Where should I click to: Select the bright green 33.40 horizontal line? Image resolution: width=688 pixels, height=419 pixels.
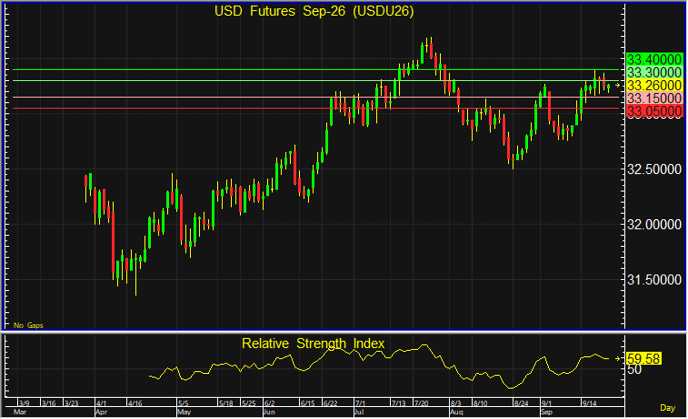coord(316,69)
